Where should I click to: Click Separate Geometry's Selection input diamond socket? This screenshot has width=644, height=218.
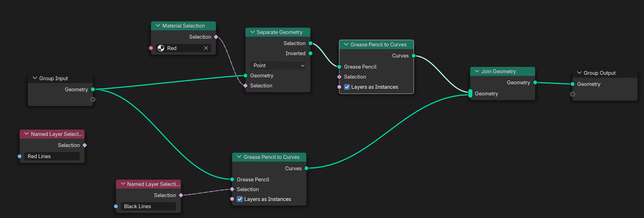(245, 86)
